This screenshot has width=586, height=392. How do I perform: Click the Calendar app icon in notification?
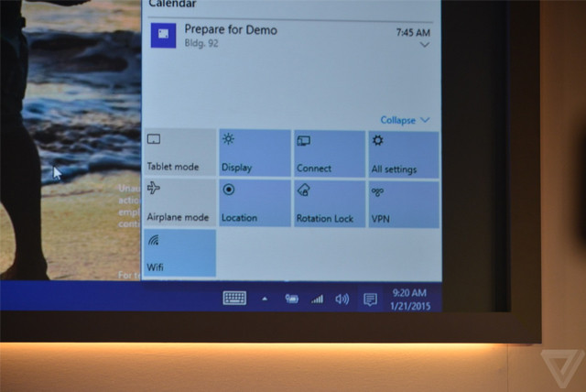(165, 36)
